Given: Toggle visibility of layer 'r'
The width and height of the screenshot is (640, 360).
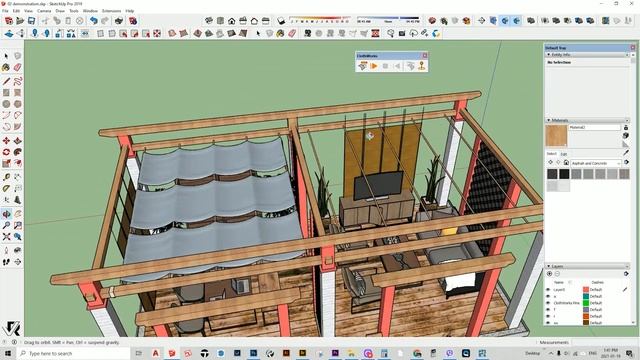Looking at the screenshot, I should (548, 316).
